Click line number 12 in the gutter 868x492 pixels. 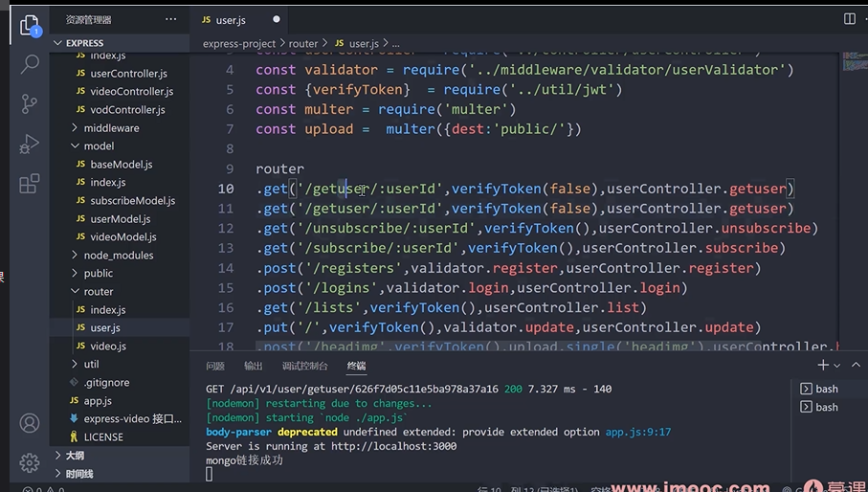point(225,228)
